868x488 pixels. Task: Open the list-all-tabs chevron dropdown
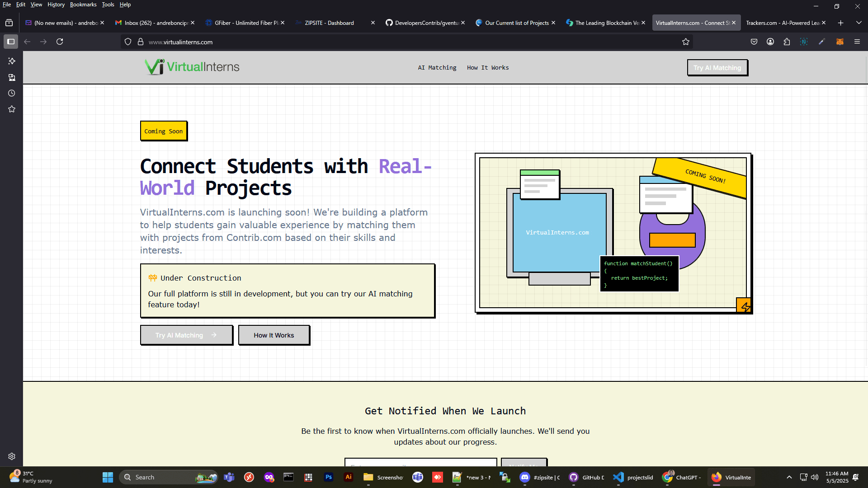(x=859, y=23)
